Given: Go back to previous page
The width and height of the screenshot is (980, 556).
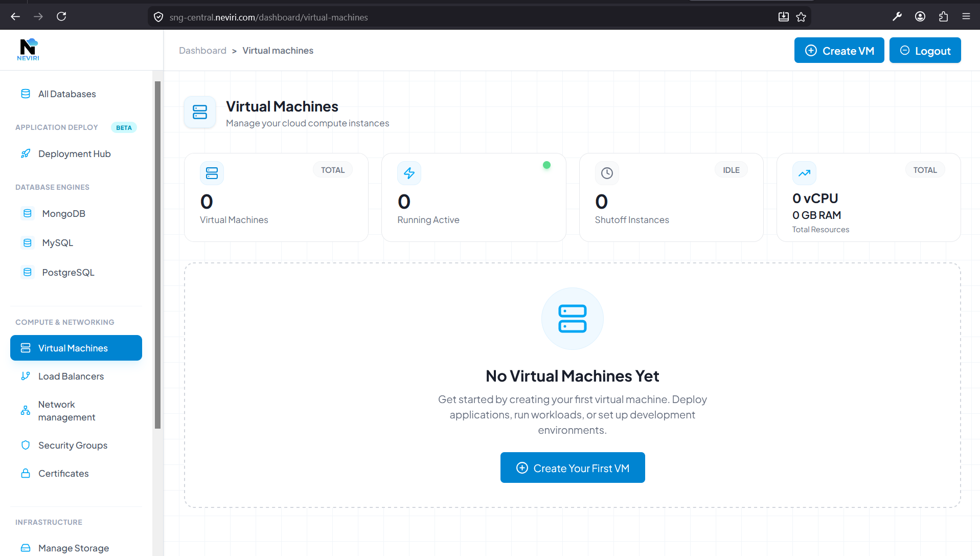Looking at the screenshot, I should [15, 16].
